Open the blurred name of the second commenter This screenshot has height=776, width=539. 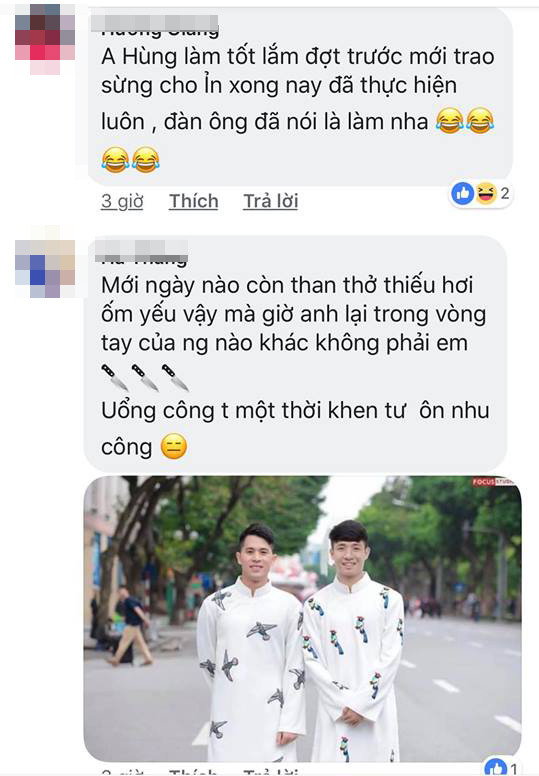click(141, 250)
